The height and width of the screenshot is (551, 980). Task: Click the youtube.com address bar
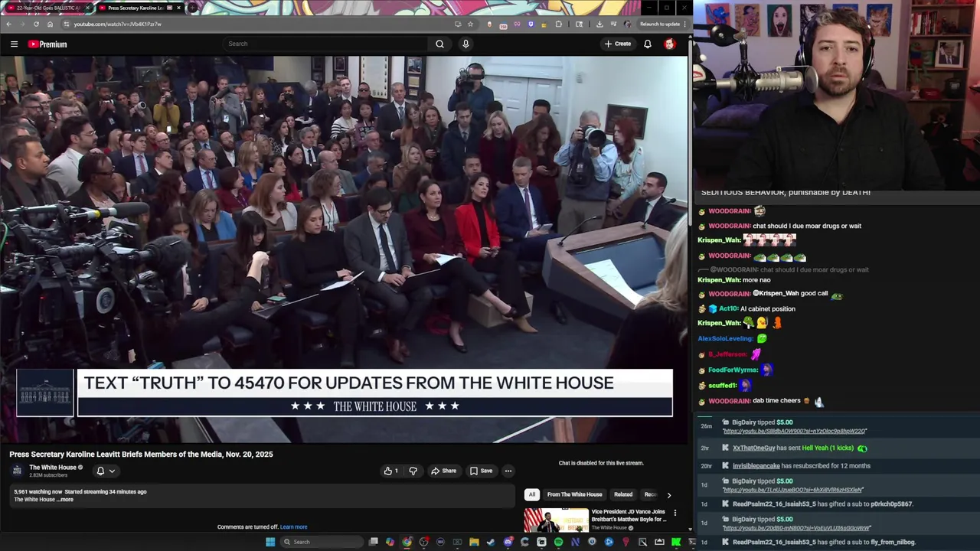pyautogui.click(x=260, y=24)
